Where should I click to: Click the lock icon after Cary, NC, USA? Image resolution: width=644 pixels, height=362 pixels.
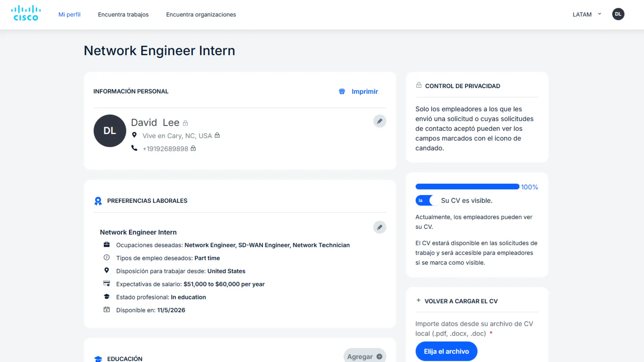point(217,135)
